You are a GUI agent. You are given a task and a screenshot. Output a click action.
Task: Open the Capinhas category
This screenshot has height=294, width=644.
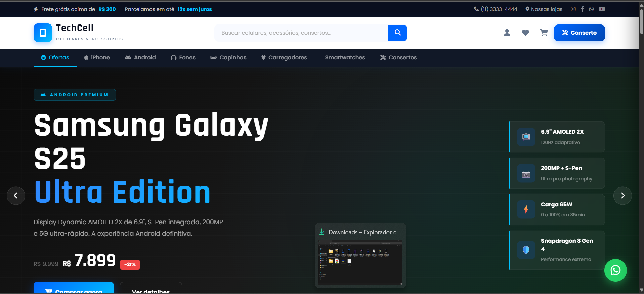coord(228,57)
